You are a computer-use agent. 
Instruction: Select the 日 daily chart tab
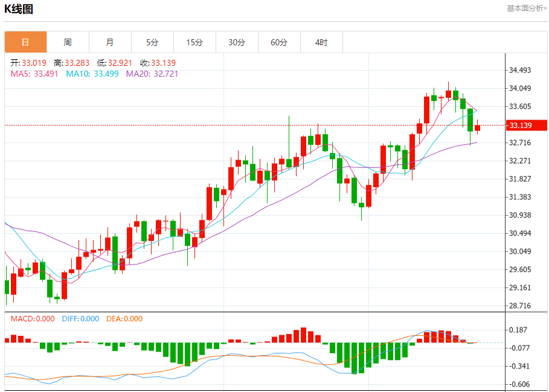[25, 42]
